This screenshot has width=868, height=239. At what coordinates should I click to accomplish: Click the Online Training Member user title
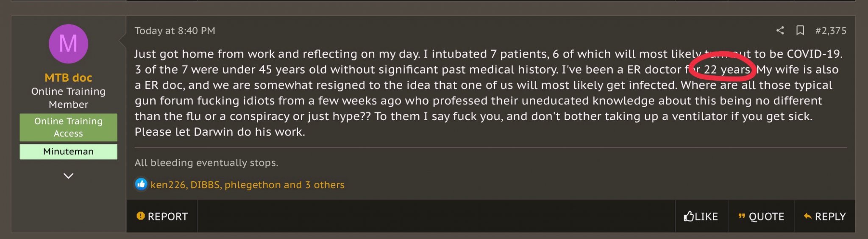(x=68, y=98)
